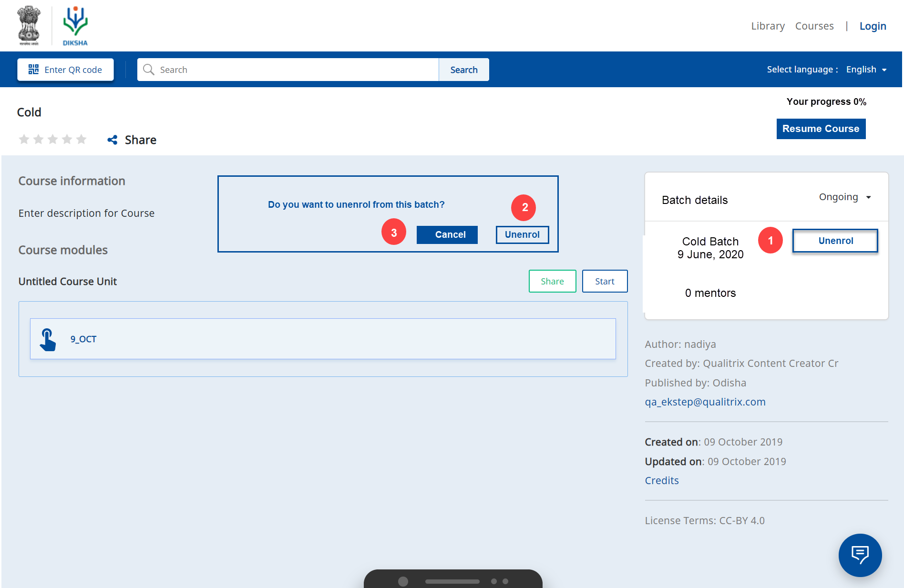Open the Library menu item
Viewport: 904px width, 588px height.
point(768,26)
